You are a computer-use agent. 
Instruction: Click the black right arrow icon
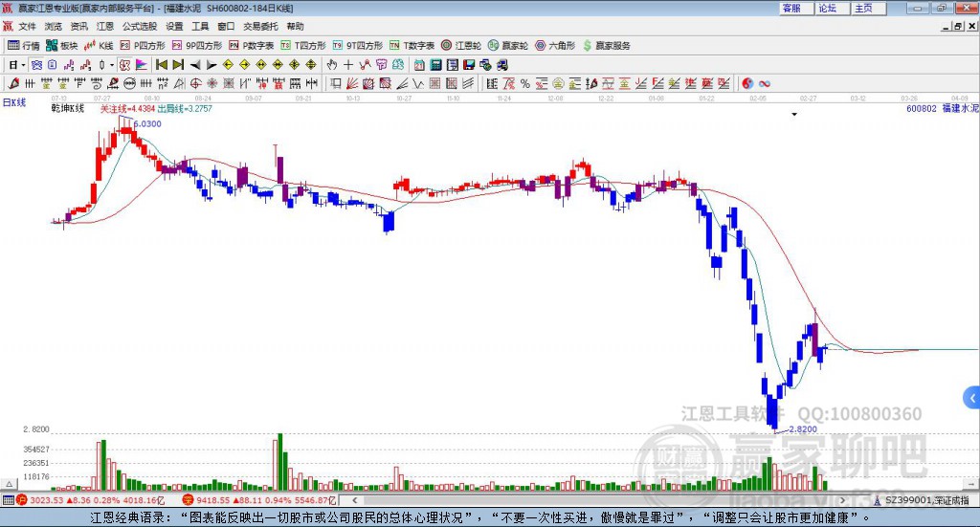pyautogui.click(x=212, y=65)
